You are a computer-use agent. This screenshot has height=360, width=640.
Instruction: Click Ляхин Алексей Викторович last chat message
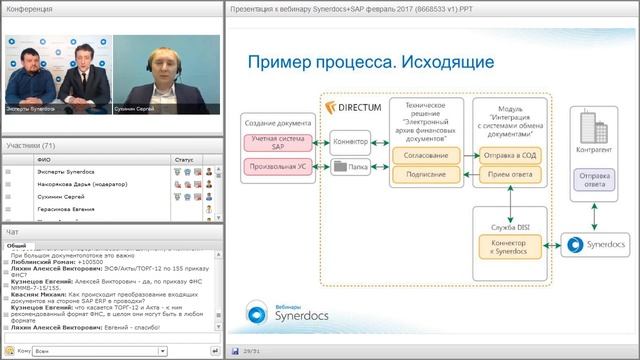pos(85,327)
